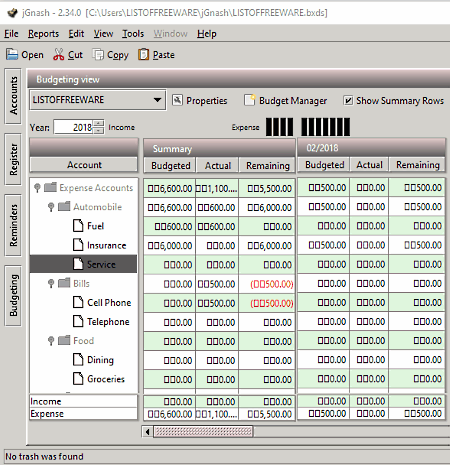Collapse the Automobile tree node
This screenshot has height=465, width=450.
51,207
